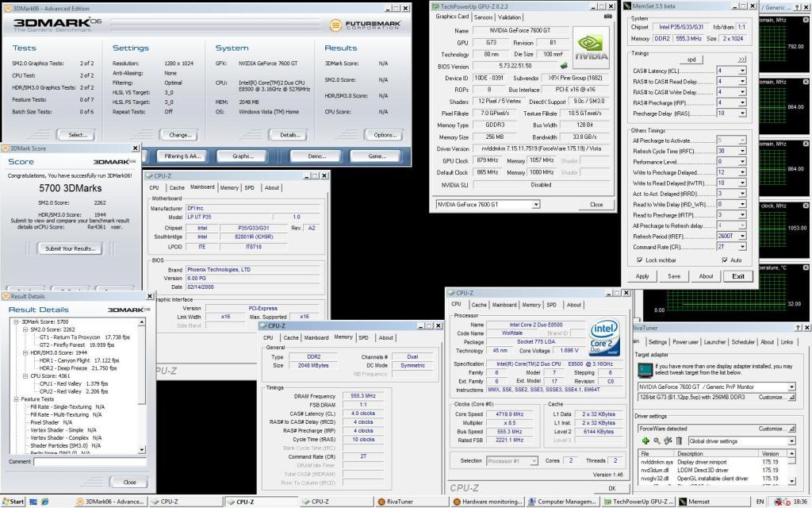Click the magnifier icon in RivaTuner driver settings
This screenshot has width=812, height=508.
(657, 441)
